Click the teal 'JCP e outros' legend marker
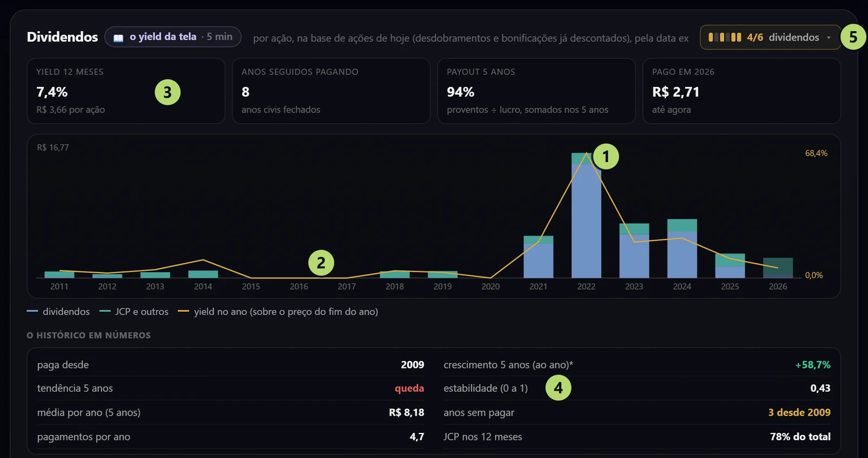 (x=105, y=311)
